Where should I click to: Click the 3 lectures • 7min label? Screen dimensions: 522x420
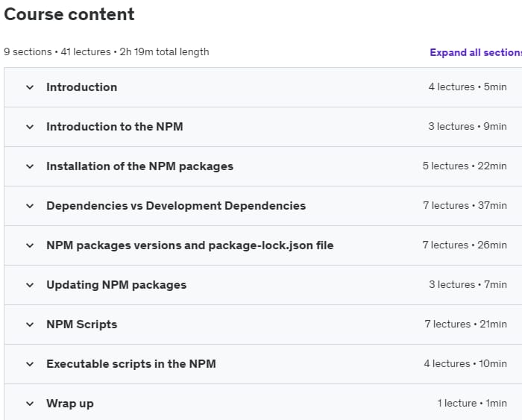(x=468, y=285)
